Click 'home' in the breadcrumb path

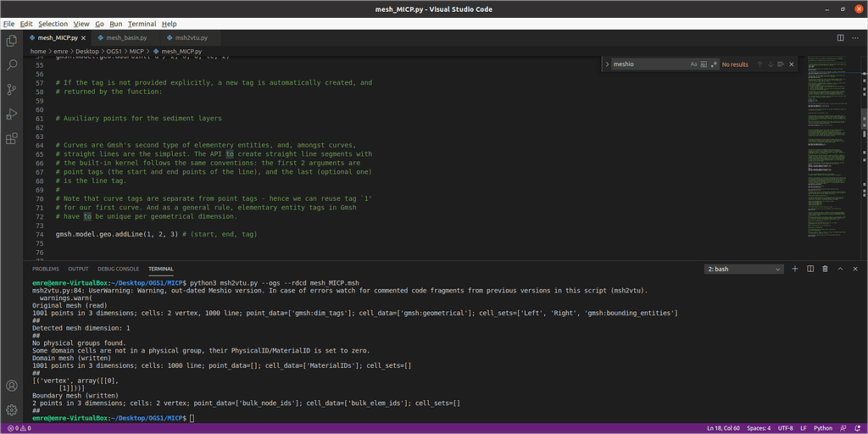coord(38,52)
